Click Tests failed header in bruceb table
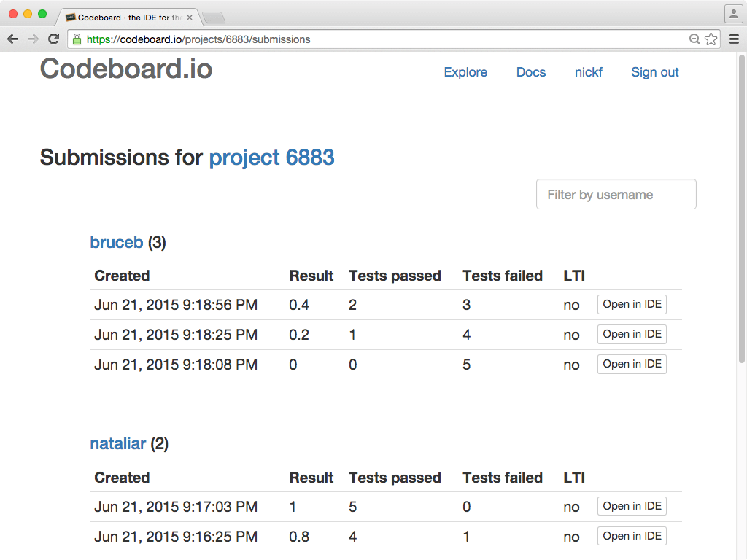This screenshot has width=747, height=560. (x=503, y=276)
